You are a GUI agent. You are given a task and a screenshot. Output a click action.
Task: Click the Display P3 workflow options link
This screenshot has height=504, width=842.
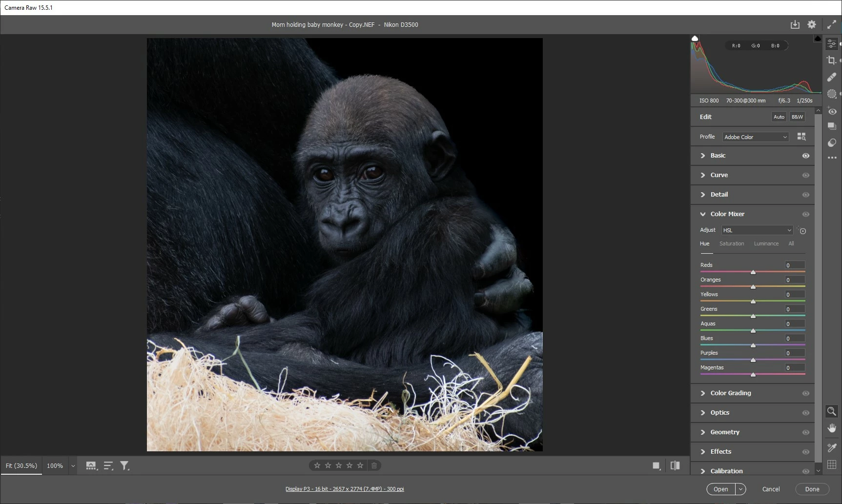pyautogui.click(x=345, y=489)
